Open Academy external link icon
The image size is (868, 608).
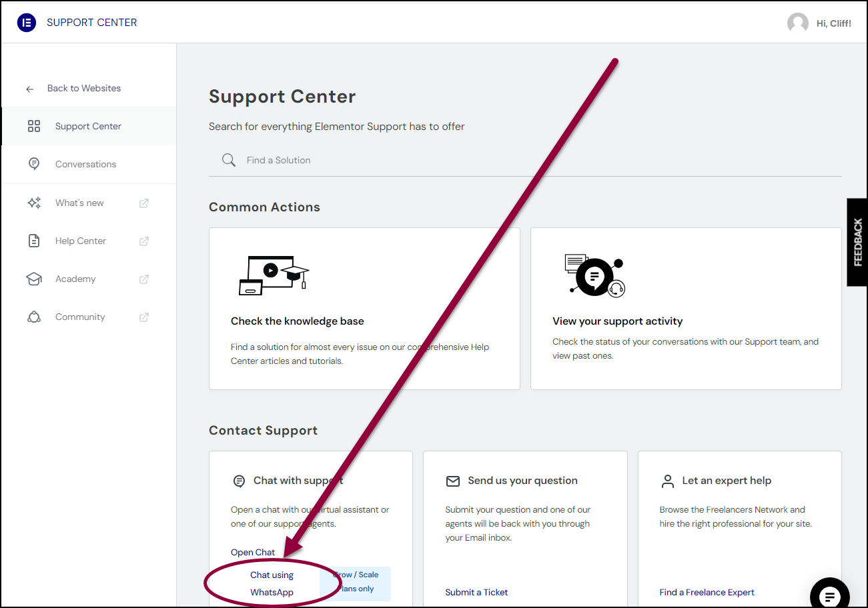pos(143,279)
